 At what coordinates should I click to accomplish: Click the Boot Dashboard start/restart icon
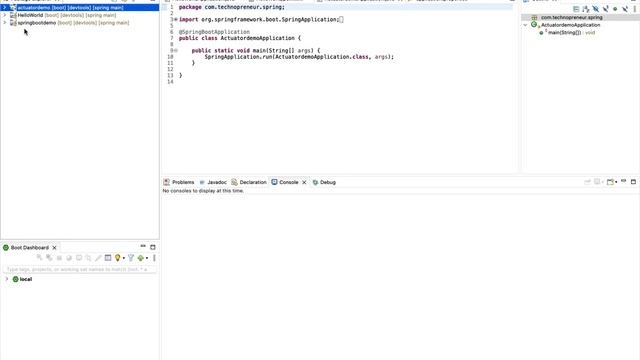39,258
